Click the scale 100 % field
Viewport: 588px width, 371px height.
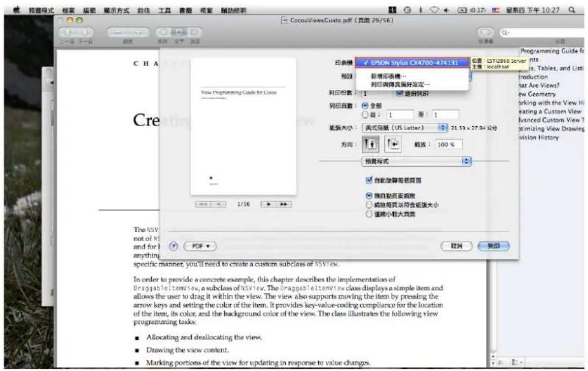(x=449, y=144)
